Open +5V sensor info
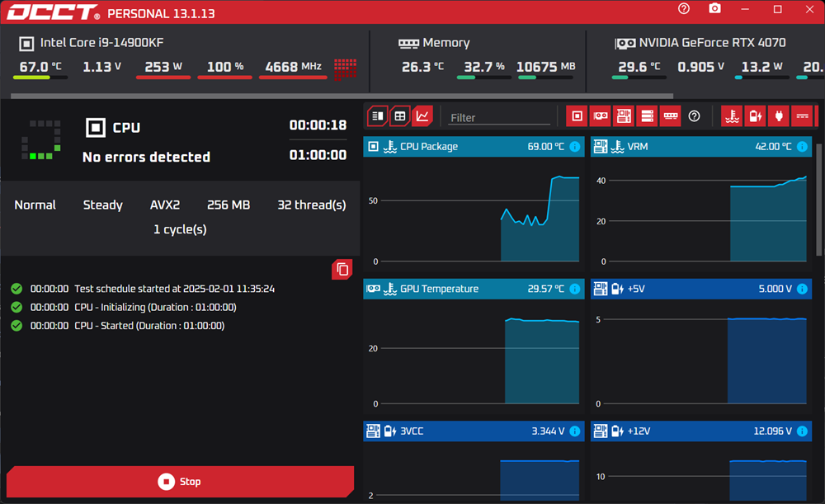Image resolution: width=825 pixels, height=504 pixels. [802, 289]
